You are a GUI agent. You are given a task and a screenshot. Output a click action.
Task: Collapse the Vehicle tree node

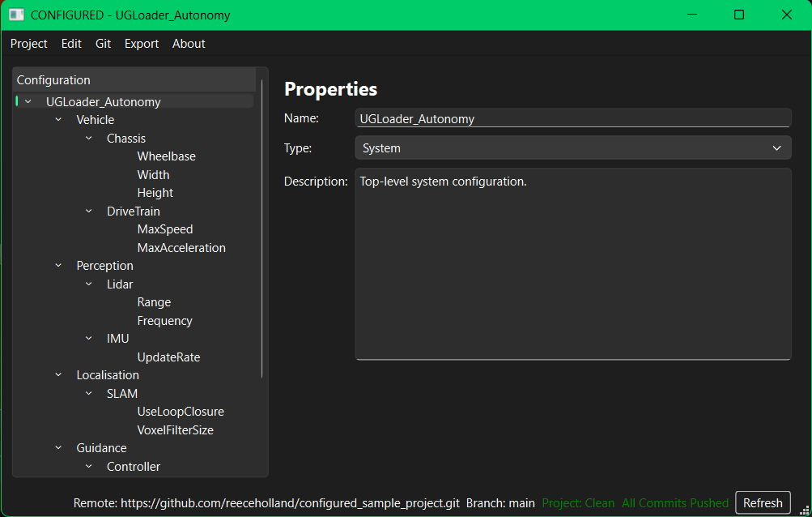[x=58, y=120]
